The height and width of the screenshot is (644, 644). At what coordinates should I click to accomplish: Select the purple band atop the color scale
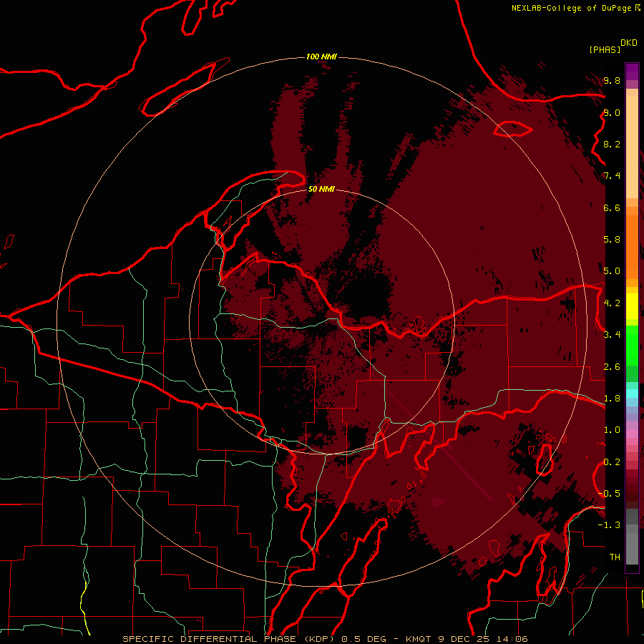[632, 72]
